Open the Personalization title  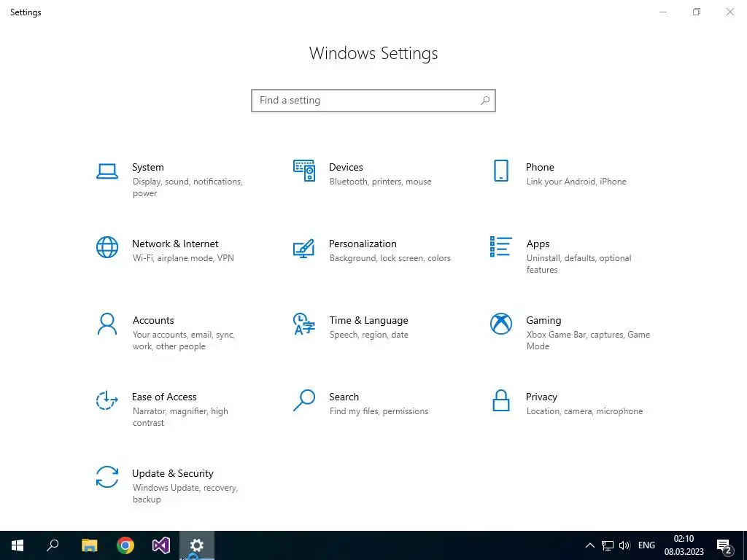363,244
